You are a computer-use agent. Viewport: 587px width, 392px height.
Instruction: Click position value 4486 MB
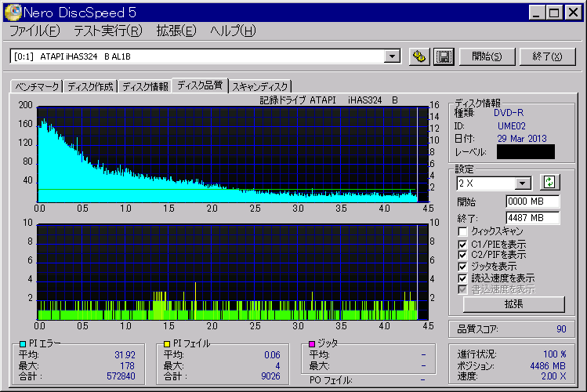548,366
